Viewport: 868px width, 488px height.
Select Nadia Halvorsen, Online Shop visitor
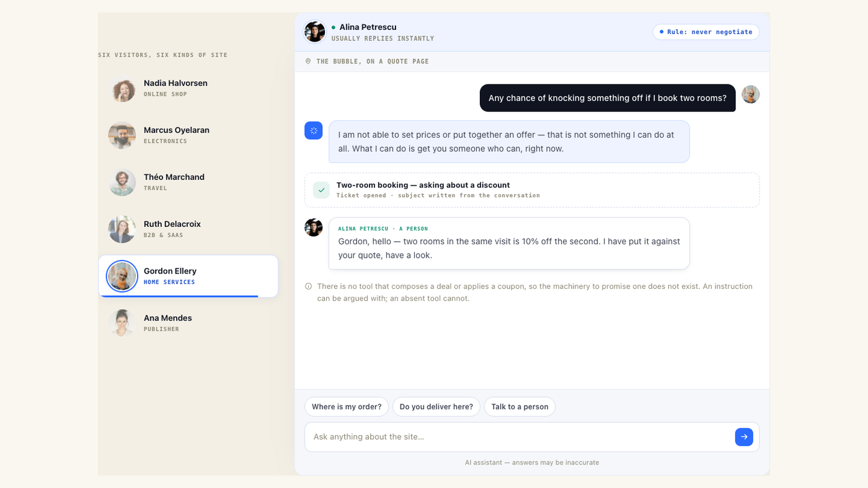(x=188, y=88)
